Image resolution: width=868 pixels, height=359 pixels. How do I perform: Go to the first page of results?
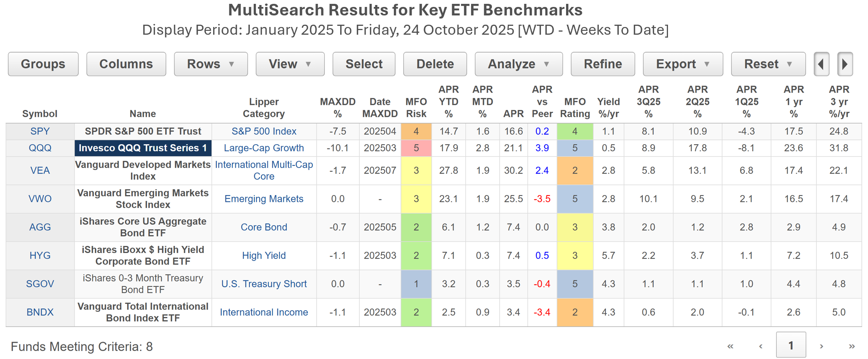tap(730, 346)
